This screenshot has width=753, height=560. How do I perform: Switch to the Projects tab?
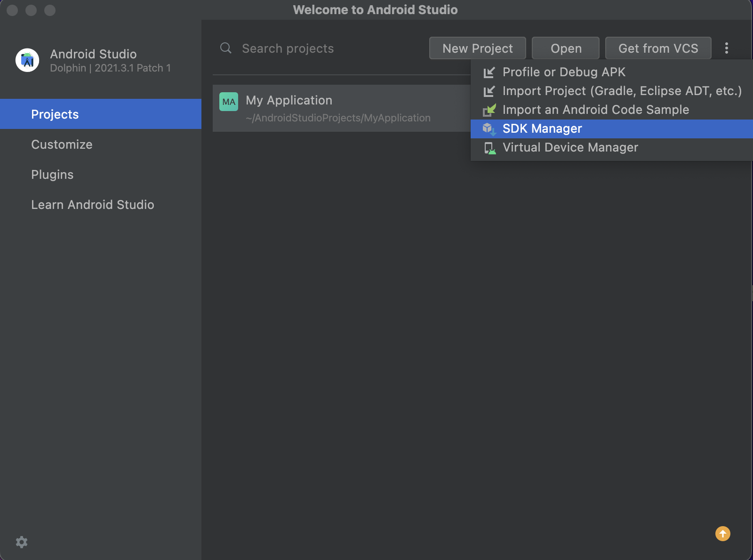(x=101, y=114)
